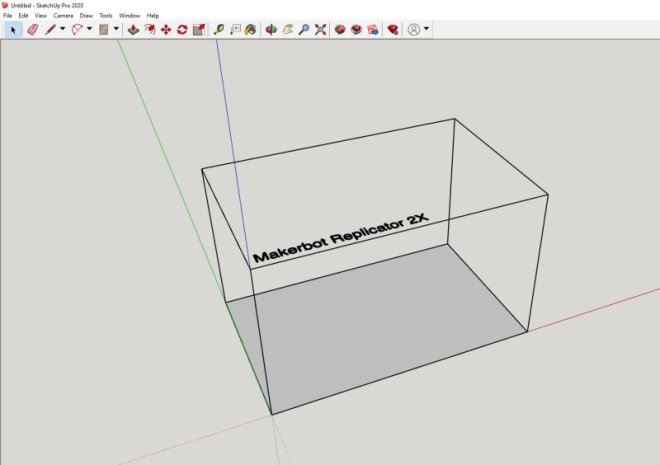The image size is (660, 465).
Task: Select the Tape Measure tool
Action: (x=219, y=30)
